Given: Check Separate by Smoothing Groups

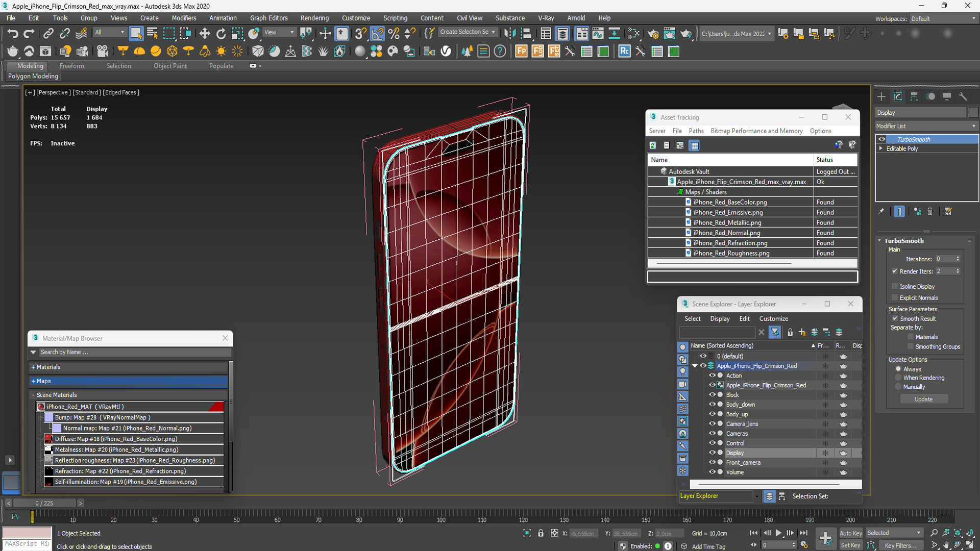Looking at the screenshot, I should (911, 346).
